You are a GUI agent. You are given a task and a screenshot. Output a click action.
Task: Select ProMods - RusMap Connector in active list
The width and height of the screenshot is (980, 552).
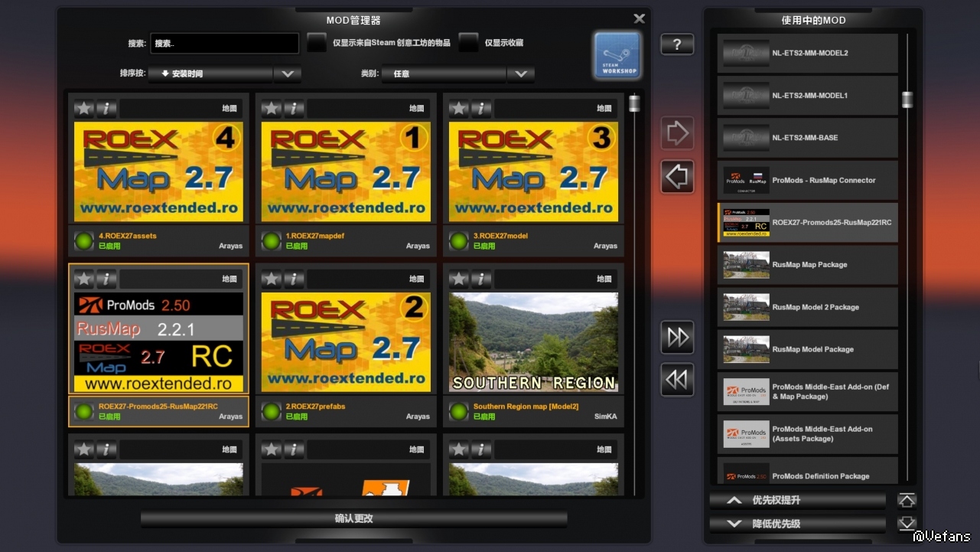(807, 181)
